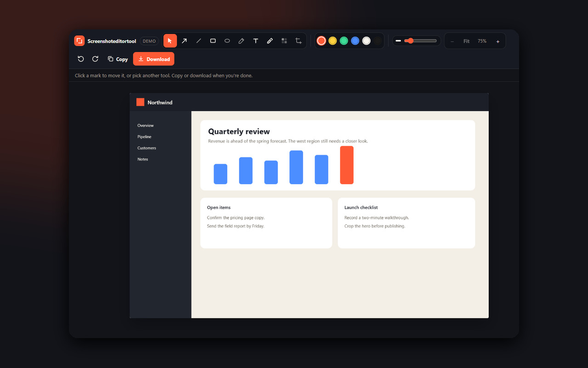Click "Confirm the pricing page copy."
Viewport: 588px width, 368px height.
(236, 218)
